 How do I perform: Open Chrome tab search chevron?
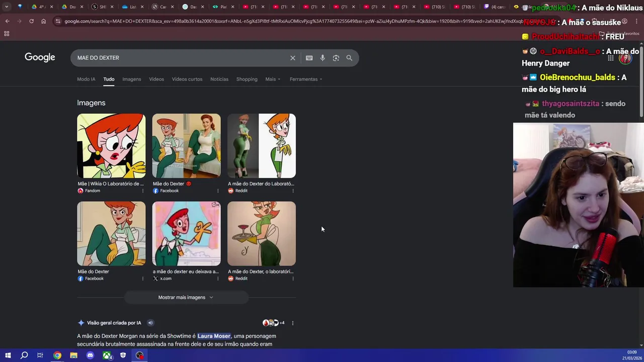pyautogui.click(x=6, y=7)
